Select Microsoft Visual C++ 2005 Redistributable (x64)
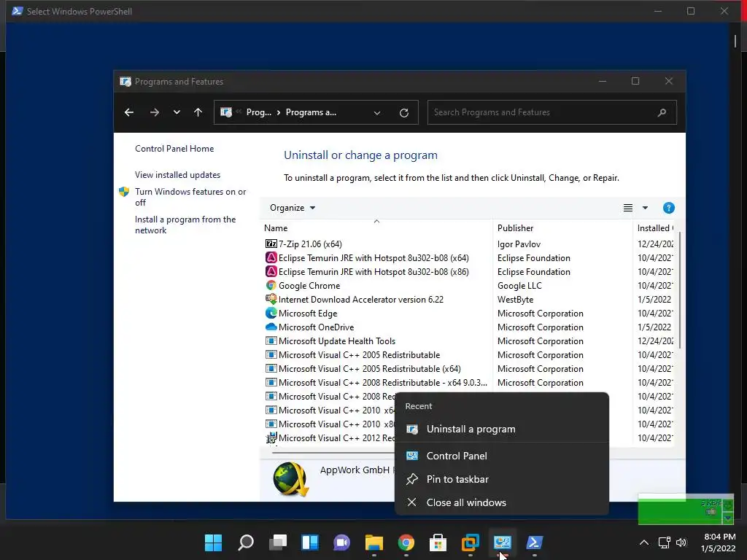Image resolution: width=747 pixels, height=560 pixels. pos(370,368)
